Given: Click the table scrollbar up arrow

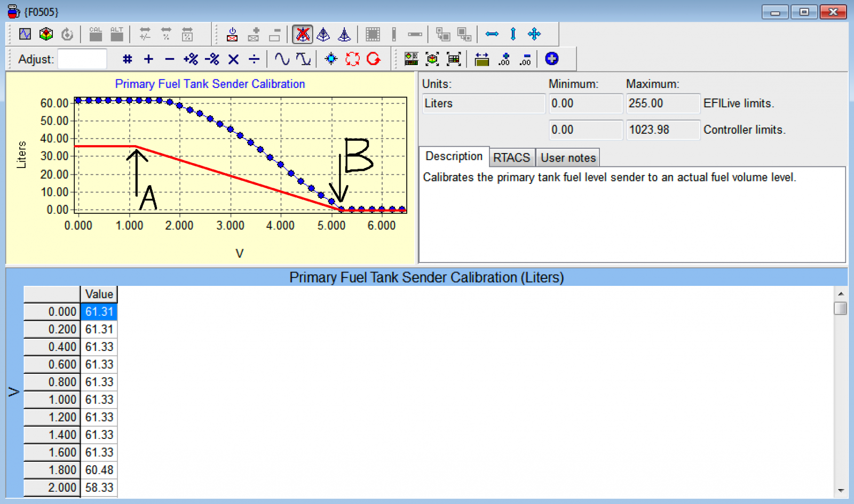Looking at the screenshot, I should tap(841, 293).
